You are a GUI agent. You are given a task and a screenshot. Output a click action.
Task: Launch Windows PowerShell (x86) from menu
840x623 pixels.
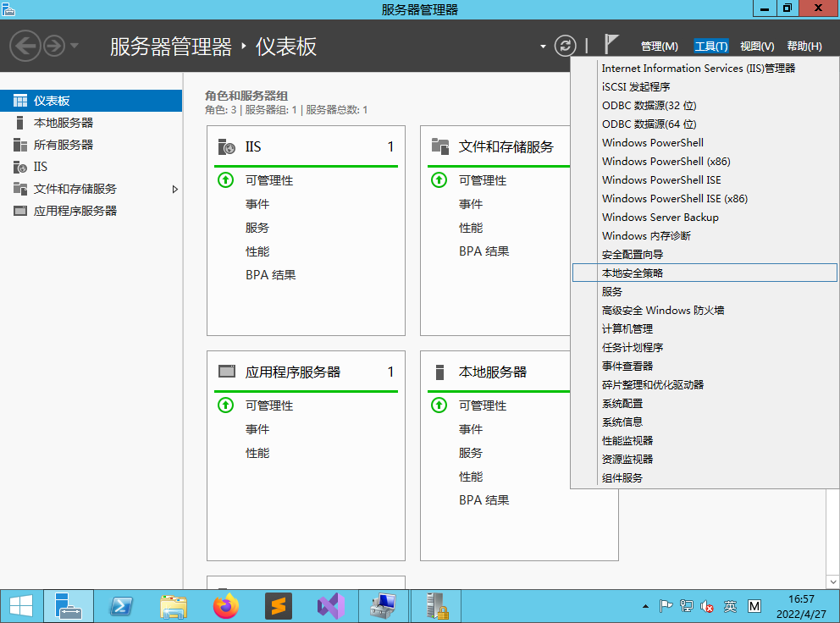(x=705, y=161)
